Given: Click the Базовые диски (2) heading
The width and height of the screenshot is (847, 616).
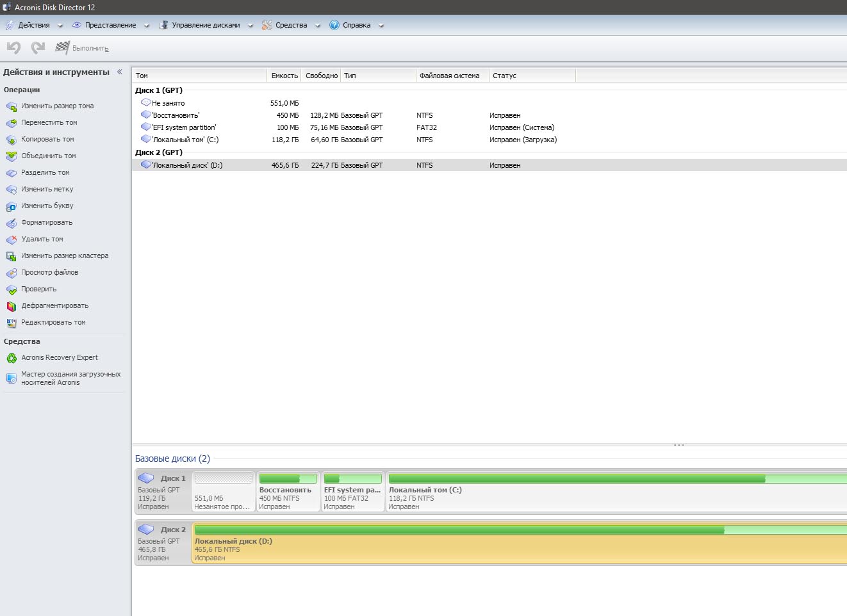Looking at the screenshot, I should pos(172,458).
